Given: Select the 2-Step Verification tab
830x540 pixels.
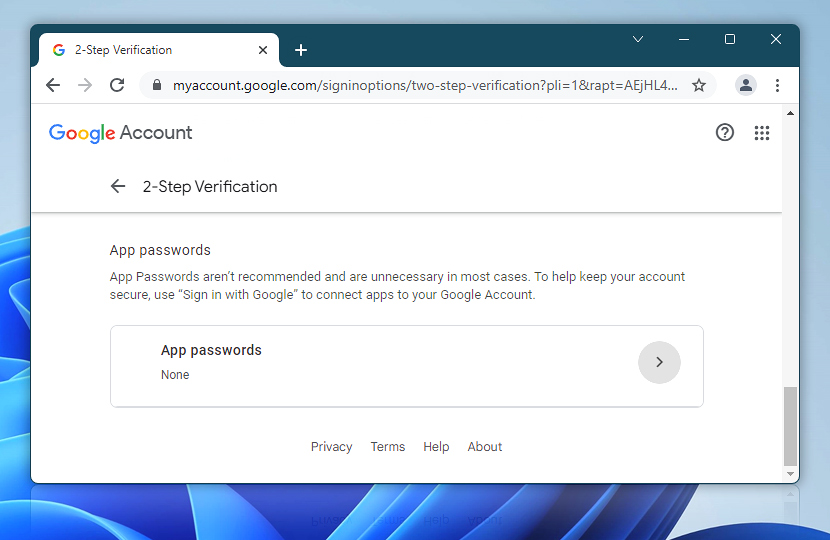Looking at the screenshot, I should [x=150, y=50].
